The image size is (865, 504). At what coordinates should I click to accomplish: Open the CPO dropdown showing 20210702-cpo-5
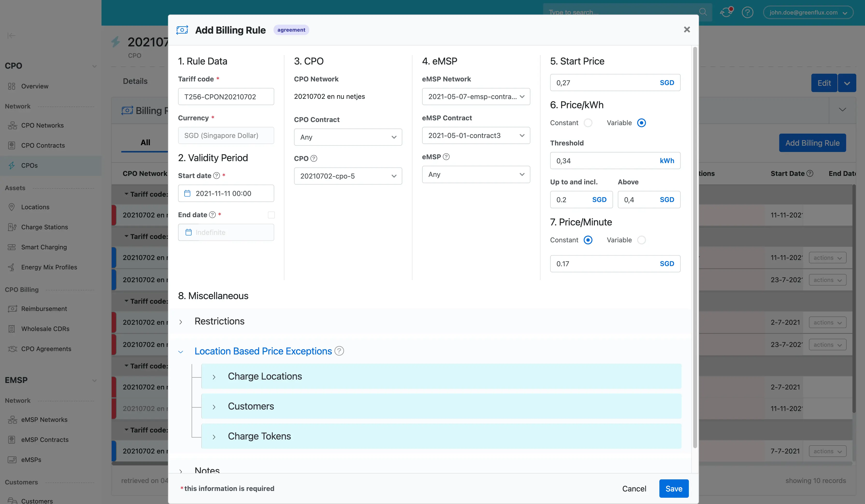(348, 176)
